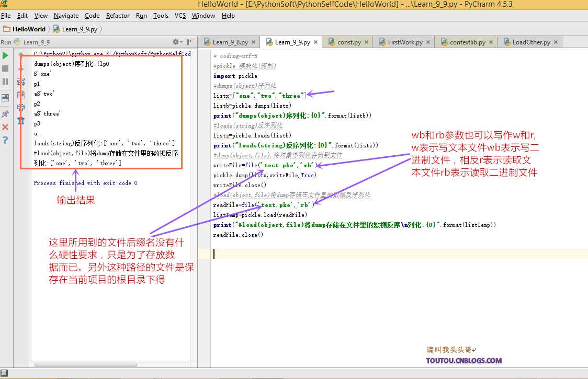
Task: Click the Down the Stack Trace icon
Action: (20, 69)
